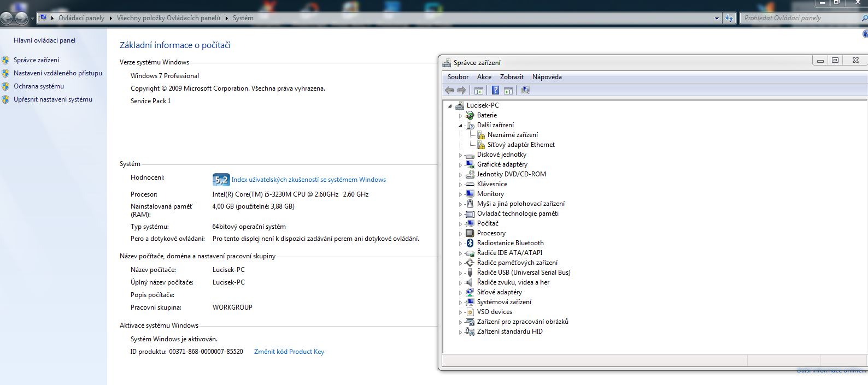Image resolution: width=868 pixels, height=385 pixels.
Task: Click Ochrana systému in left sidebar
Action: tap(39, 86)
